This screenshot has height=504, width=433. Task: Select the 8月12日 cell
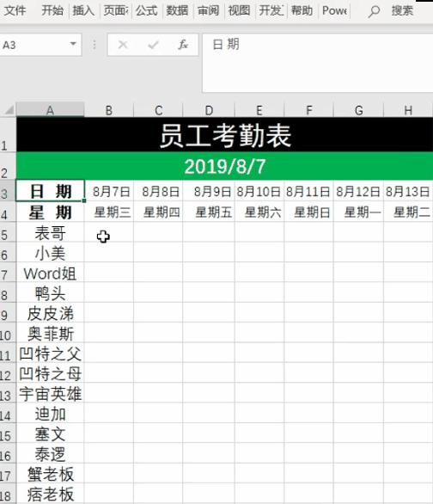tap(359, 191)
